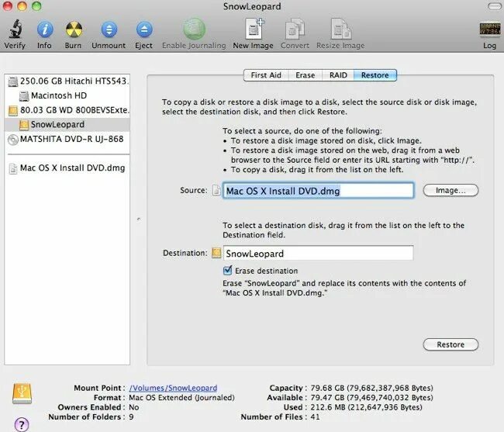
Task: Create a New Image from toolbar
Action: 254,29
